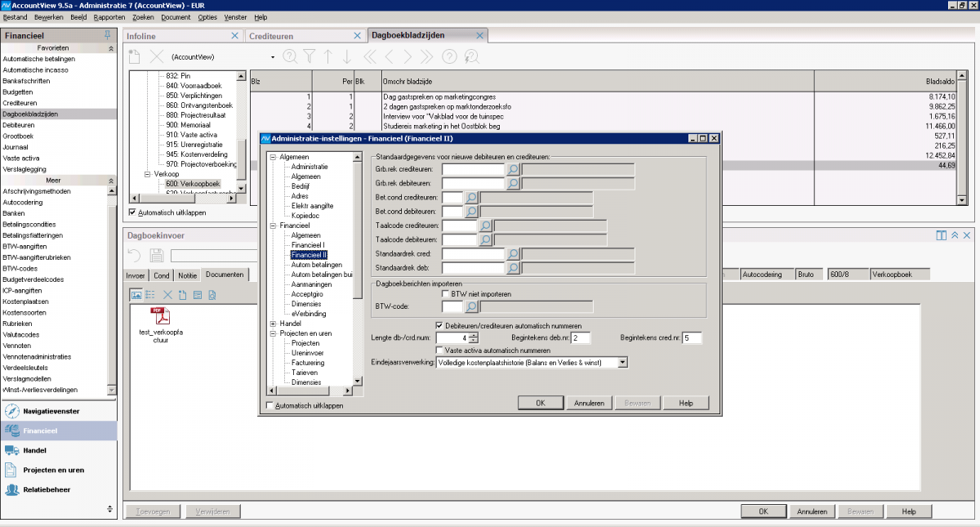The height and width of the screenshot is (527, 980).
Task: Click the down arrow sort icon
Action: click(347, 56)
